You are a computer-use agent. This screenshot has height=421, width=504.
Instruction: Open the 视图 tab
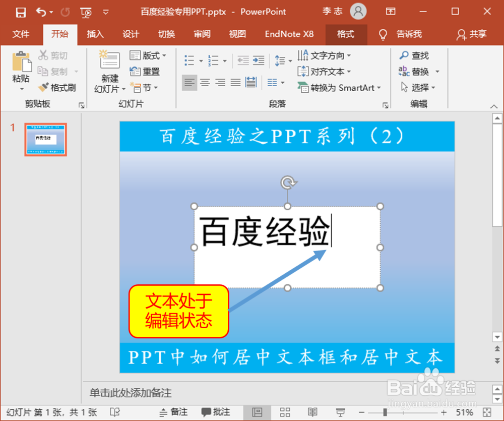point(237,34)
